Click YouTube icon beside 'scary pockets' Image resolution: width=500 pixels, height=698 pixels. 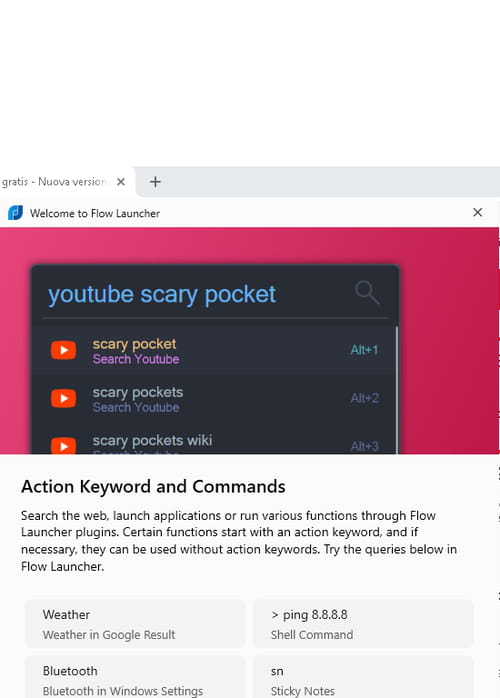click(63, 398)
